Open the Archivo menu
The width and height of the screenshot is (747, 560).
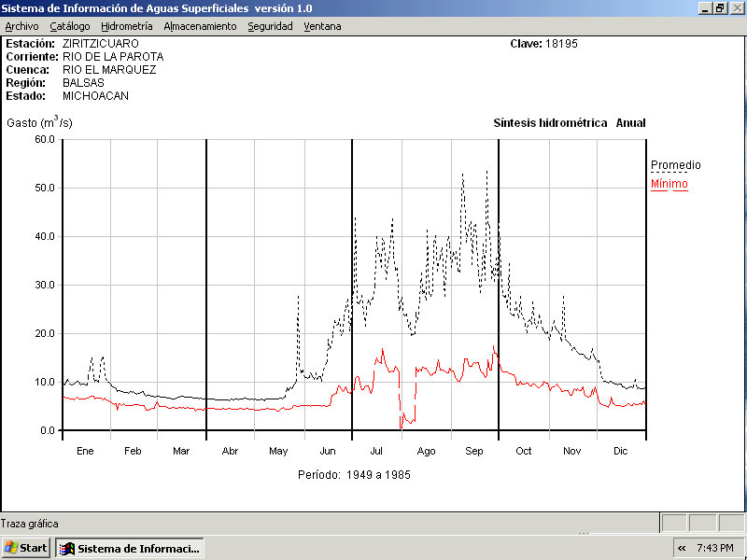pos(22,26)
